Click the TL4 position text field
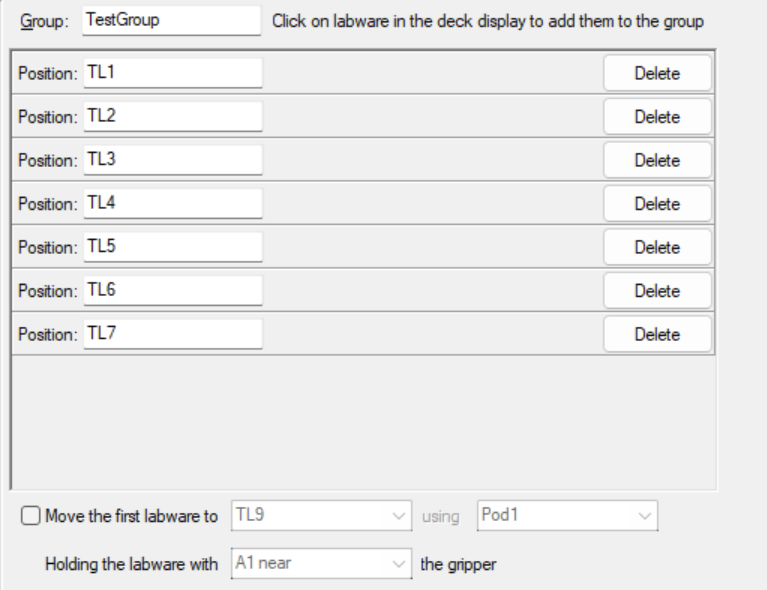 point(173,204)
